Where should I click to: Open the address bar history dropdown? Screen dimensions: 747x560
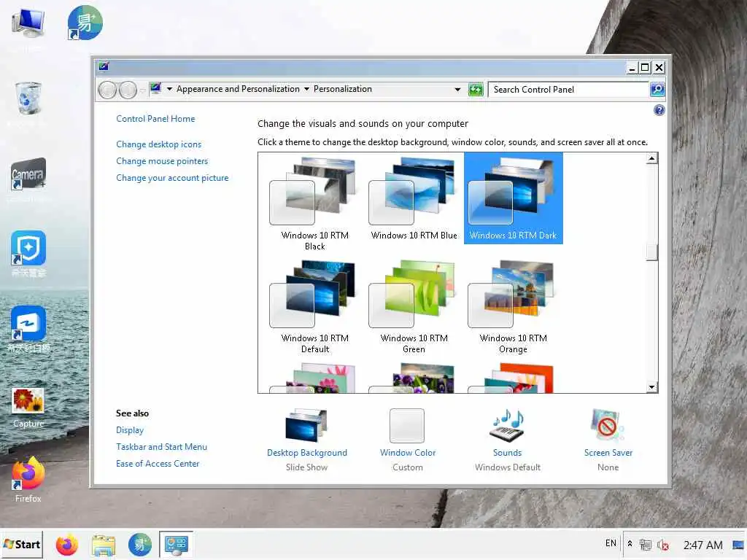tap(457, 90)
